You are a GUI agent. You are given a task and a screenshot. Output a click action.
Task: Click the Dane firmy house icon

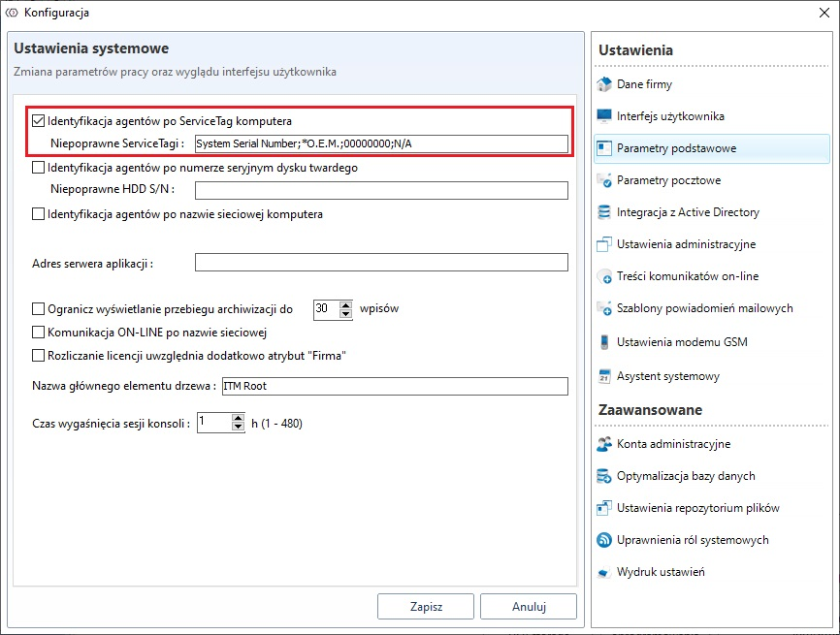(604, 84)
